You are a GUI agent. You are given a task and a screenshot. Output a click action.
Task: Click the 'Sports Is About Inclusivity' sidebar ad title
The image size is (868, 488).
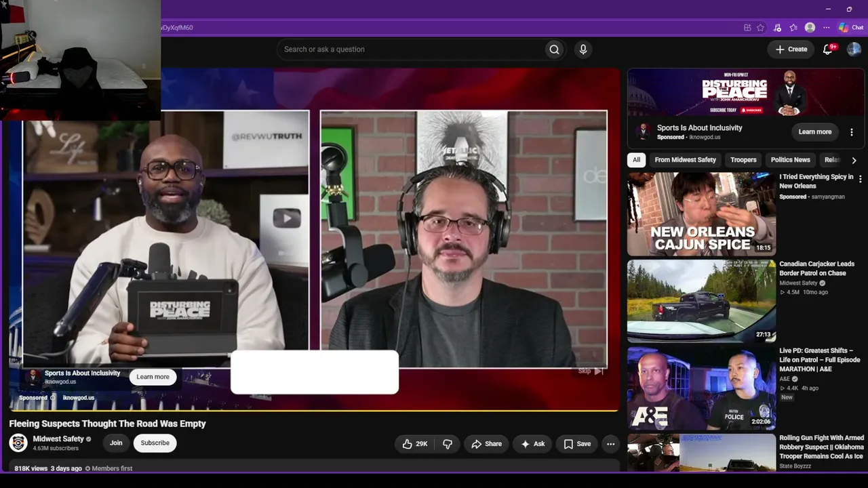700,127
